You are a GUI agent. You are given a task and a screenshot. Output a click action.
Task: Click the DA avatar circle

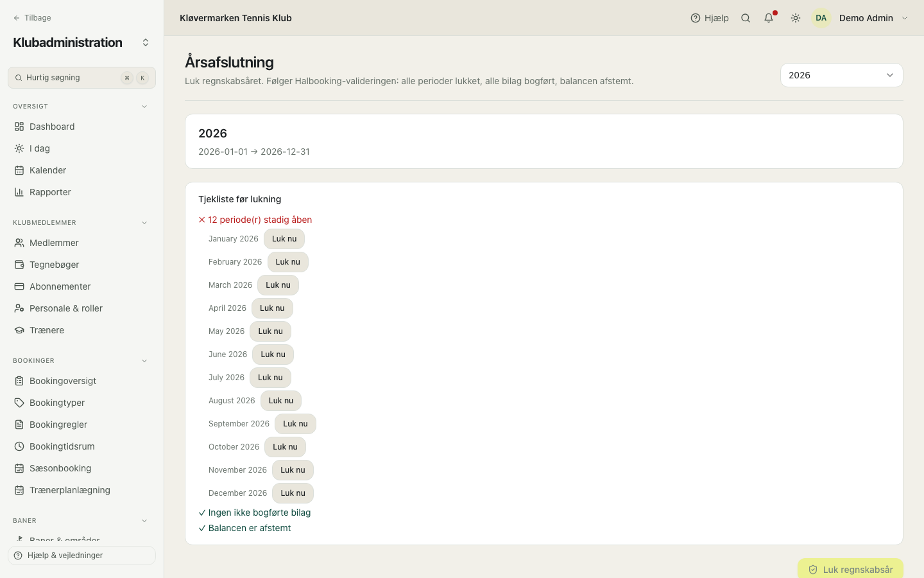[821, 18]
